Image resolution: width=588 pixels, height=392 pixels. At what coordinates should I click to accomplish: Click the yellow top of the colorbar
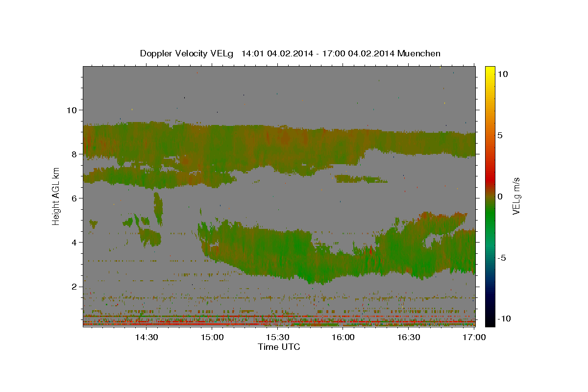pos(490,71)
